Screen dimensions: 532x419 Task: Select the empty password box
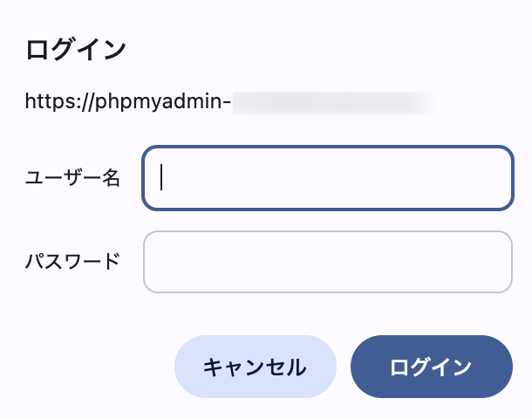327,262
